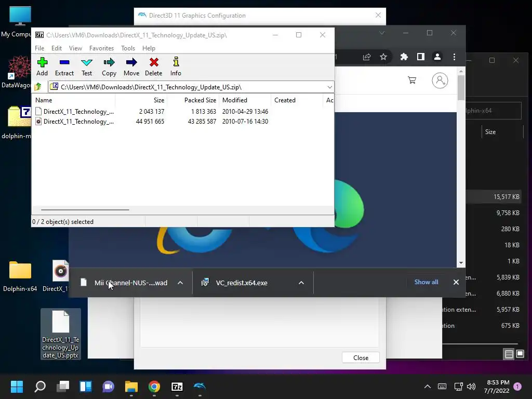Click the Chrome share page icon
Screen dimensions: 532x399
tap(367, 57)
